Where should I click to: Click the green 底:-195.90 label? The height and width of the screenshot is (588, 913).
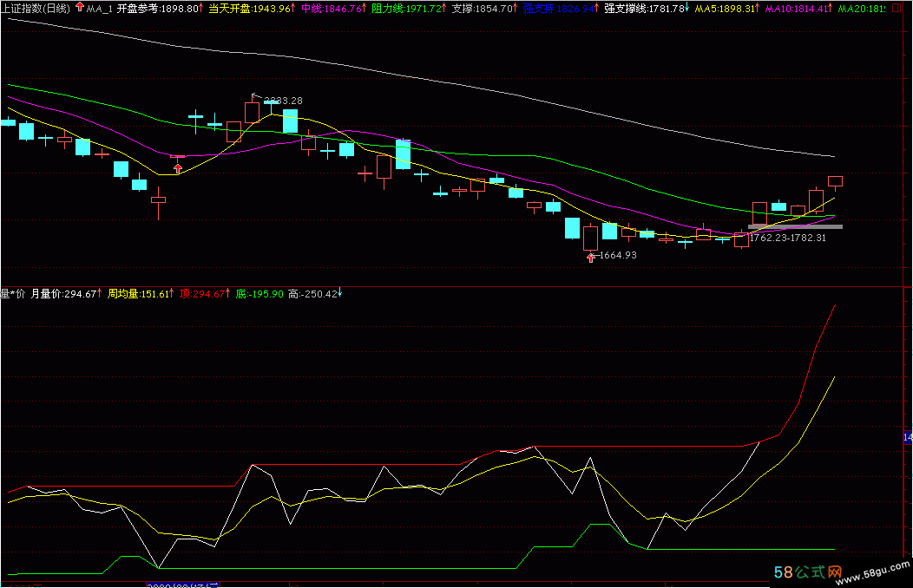coord(259,294)
